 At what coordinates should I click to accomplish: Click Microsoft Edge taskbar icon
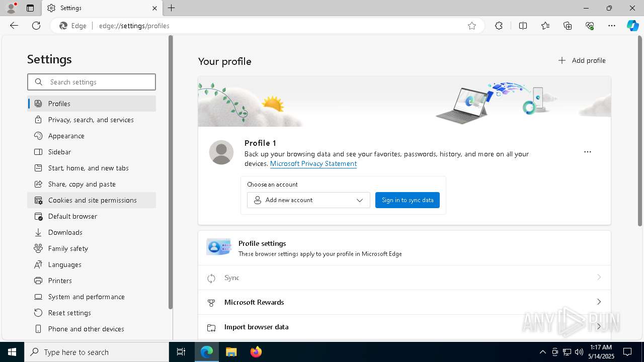(x=207, y=352)
